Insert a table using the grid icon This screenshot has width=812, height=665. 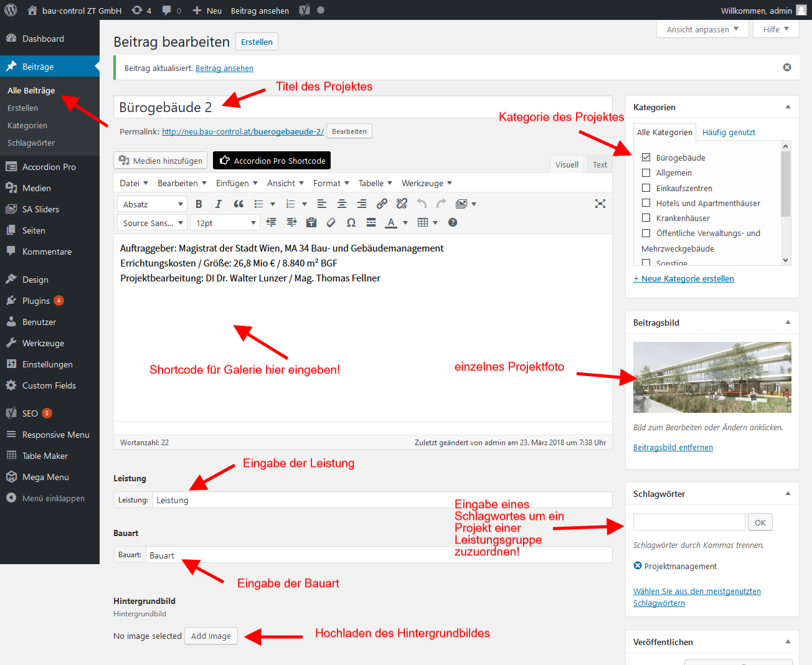pyautogui.click(x=423, y=222)
